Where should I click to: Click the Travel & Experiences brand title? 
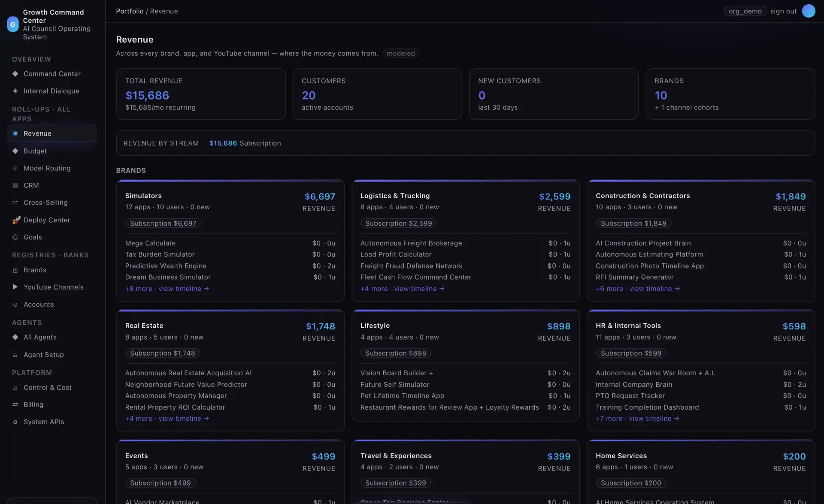[x=396, y=456]
